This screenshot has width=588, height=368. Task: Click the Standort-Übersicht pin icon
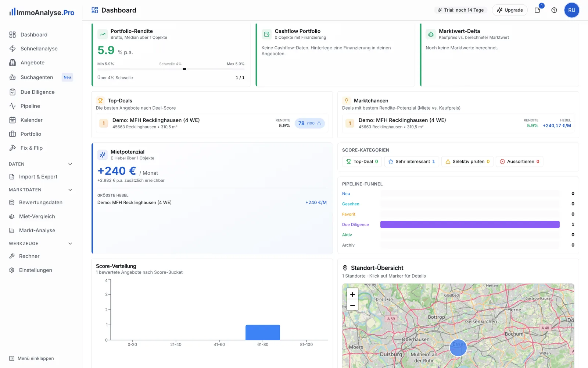[x=345, y=268]
